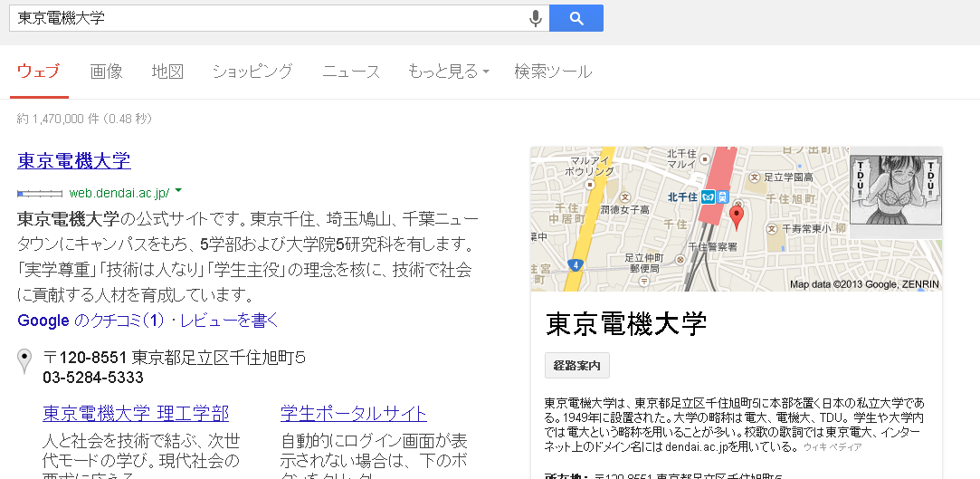Viewport: 980px width, 479px height.
Task: Click the Map data ©2013 Google, ZENRIN attribution
Action: click(x=864, y=284)
